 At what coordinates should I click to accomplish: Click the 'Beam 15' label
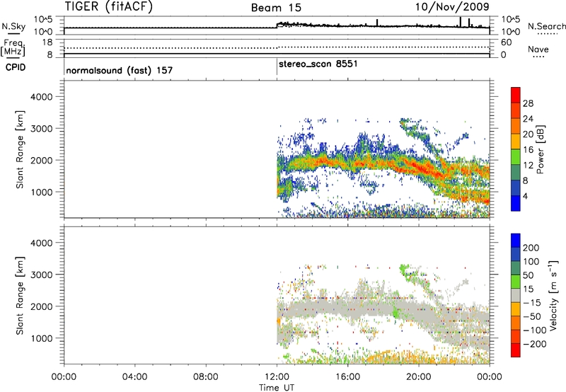click(276, 8)
